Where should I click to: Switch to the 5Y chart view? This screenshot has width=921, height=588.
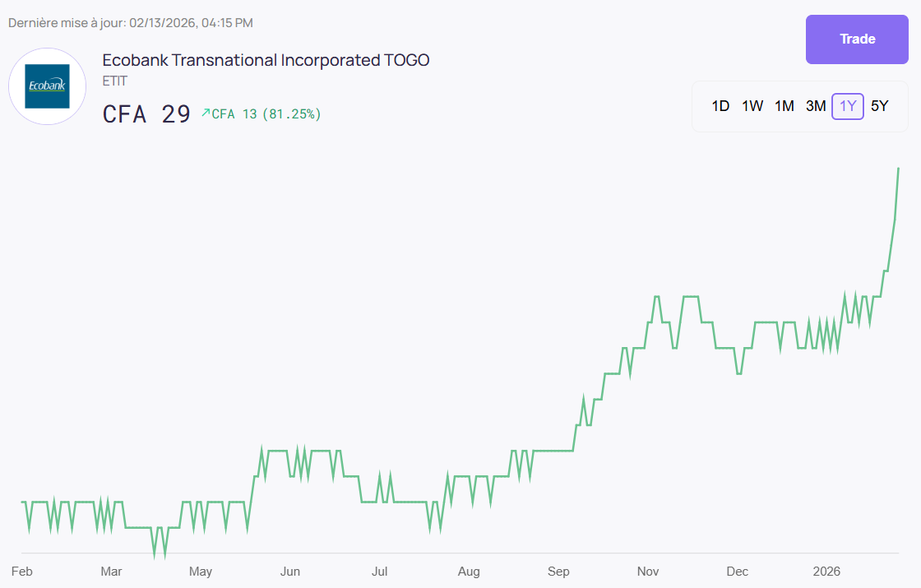coord(880,106)
